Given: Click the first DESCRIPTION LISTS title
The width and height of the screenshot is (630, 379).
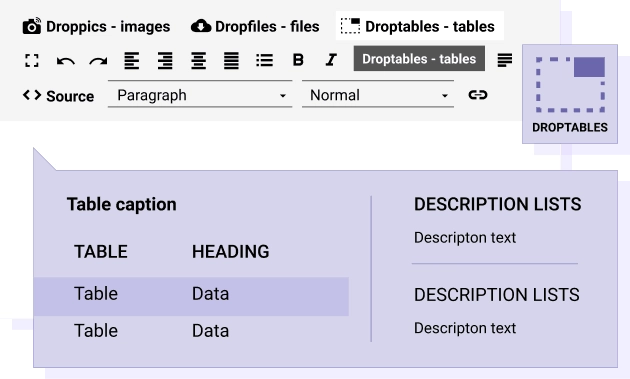Looking at the screenshot, I should (497, 204).
